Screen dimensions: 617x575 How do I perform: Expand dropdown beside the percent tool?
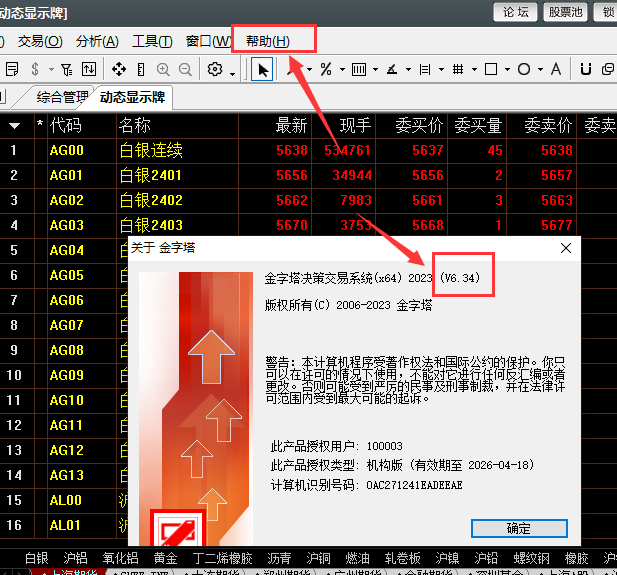[x=342, y=70]
